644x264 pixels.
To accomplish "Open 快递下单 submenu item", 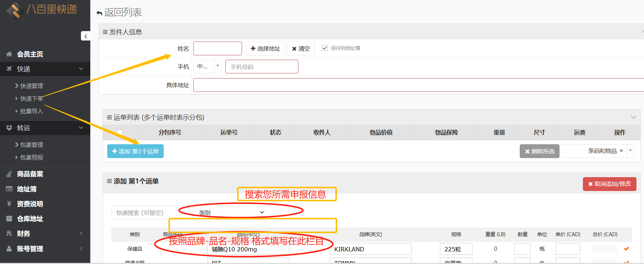I will click(x=31, y=98).
